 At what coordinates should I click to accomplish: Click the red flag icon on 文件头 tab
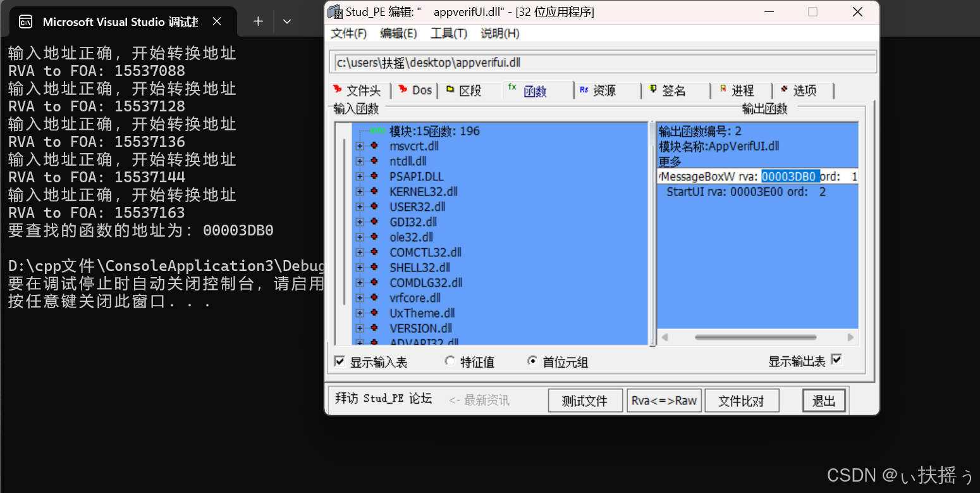[x=337, y=90]
